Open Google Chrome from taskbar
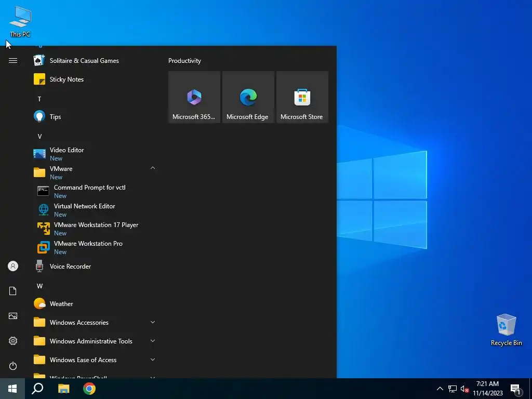The width and height of the screenshot is (532, 399). pos(89,389)
